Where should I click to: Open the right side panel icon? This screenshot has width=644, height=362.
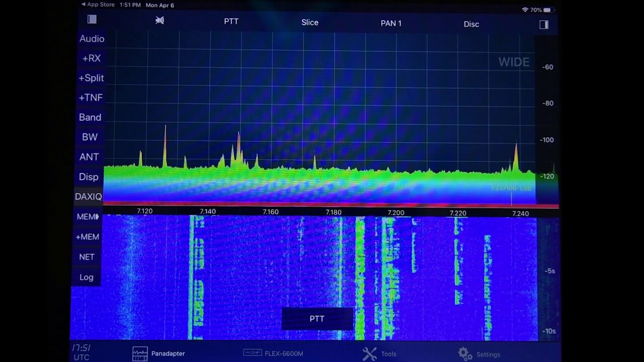tap(544, 23)
